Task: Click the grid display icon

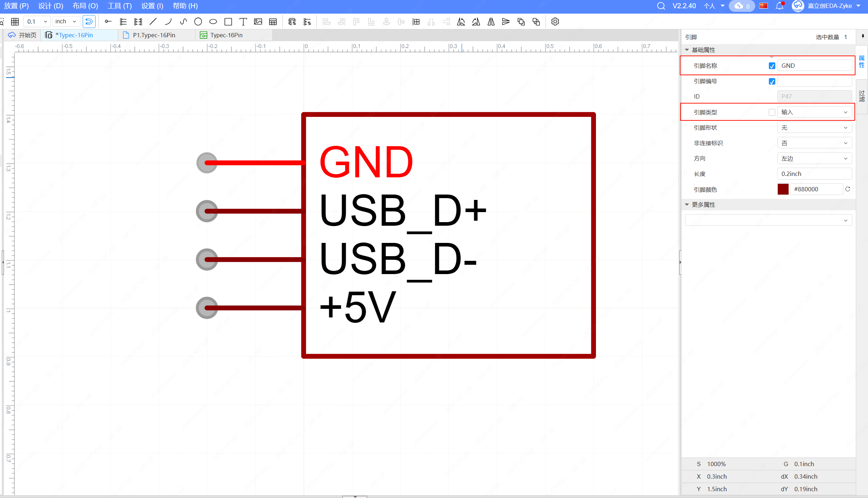Action: (15, 22)
